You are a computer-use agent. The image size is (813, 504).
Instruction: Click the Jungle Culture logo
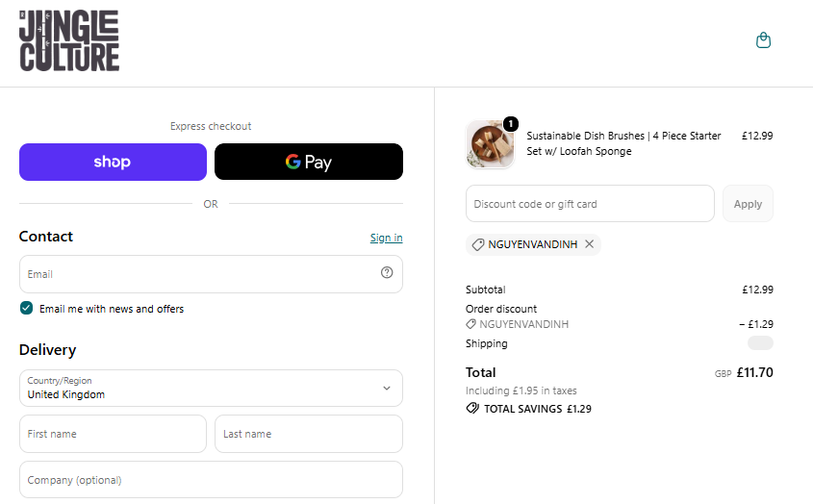(x=69, y=40)
